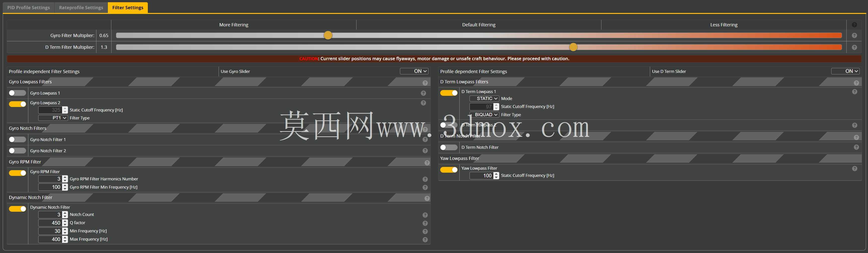This screenshot has height=253, width=868.
Task: Switch to Rateprofile Settings tab
Action: click(81, 7)
